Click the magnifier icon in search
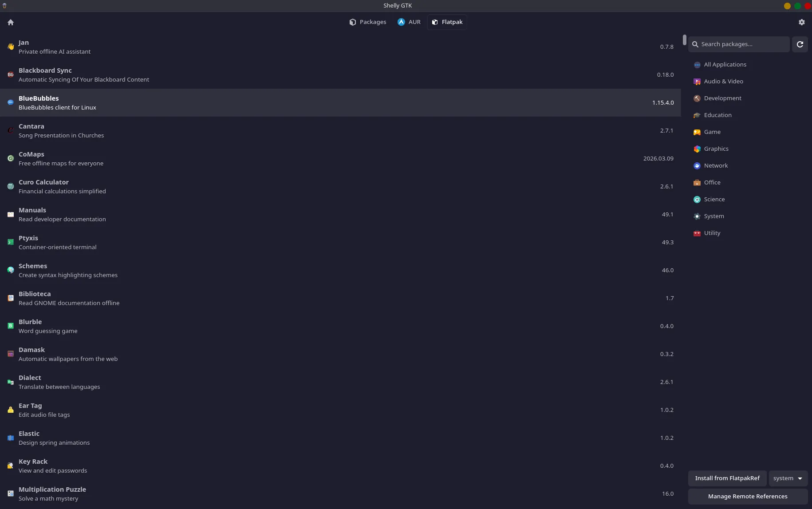This screenshot has height=509, width=812. tap(695, 44)
